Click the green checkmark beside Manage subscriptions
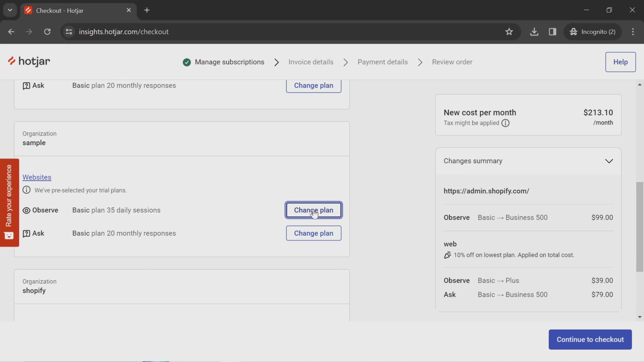This screenshot has width=644, height=362. (x=186, y=62)
